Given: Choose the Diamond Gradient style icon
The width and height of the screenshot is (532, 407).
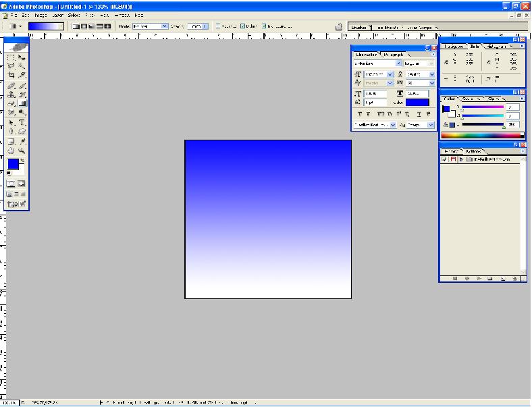Looking at the screenshot, I should point(107,26).
